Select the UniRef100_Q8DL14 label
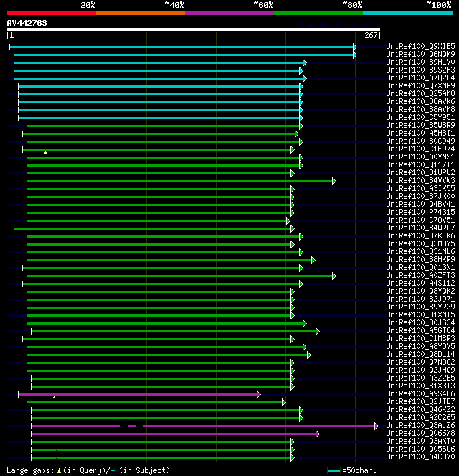 [x=420, y=354]
